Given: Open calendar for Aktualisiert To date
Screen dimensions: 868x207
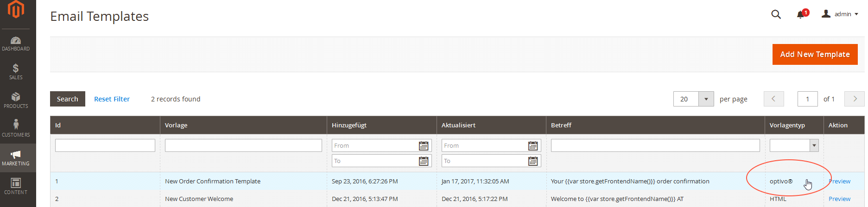Looking at the screenshot, I should click(533, 161).
